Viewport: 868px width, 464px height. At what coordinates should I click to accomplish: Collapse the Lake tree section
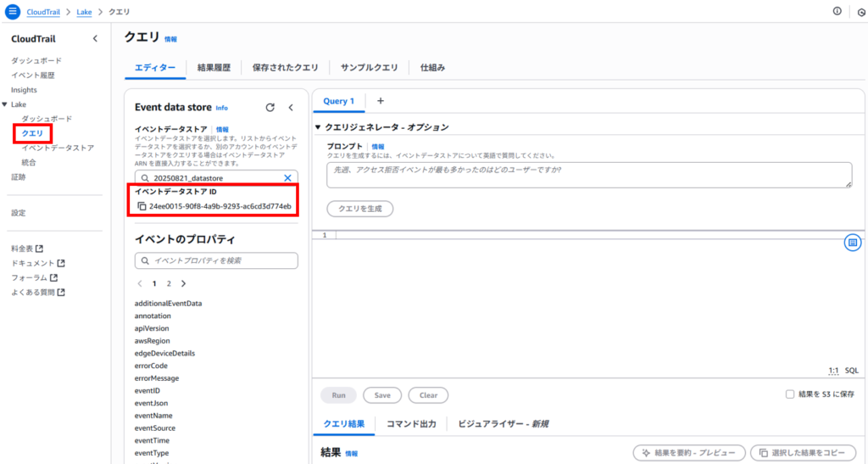pyautogui.click(x=5, y=104)
